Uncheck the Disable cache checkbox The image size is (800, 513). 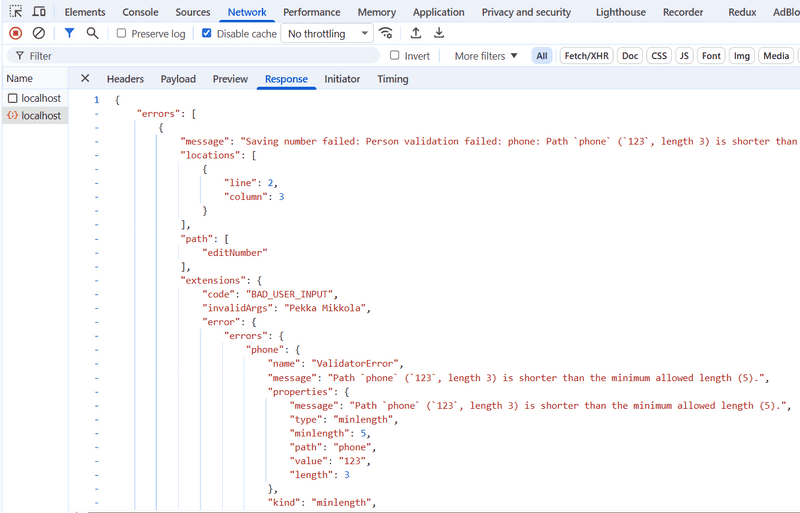207,34
